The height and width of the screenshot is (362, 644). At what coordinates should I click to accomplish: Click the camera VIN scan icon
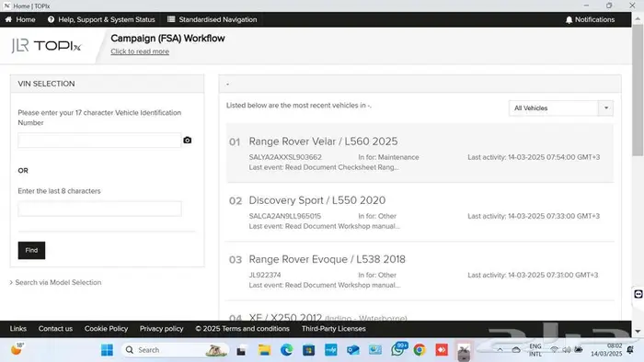click(x=188, y=141)
